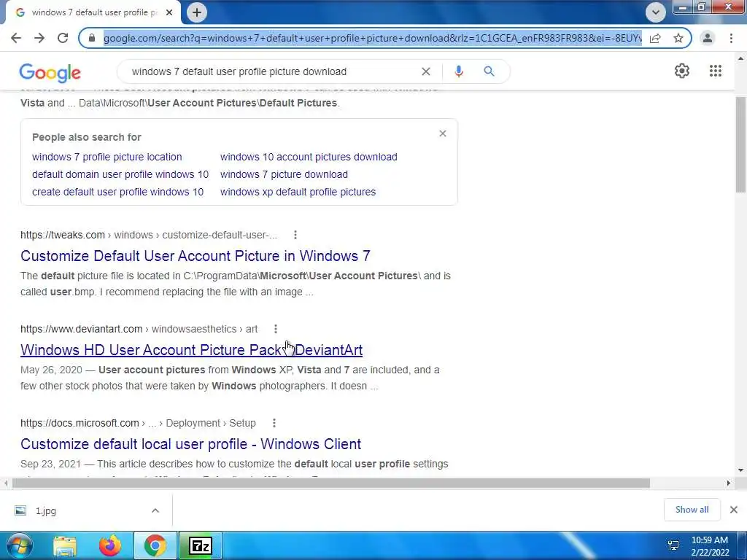The image size is (747, 560).
Task: Reload the current Google search page
Action: [63, 38]
